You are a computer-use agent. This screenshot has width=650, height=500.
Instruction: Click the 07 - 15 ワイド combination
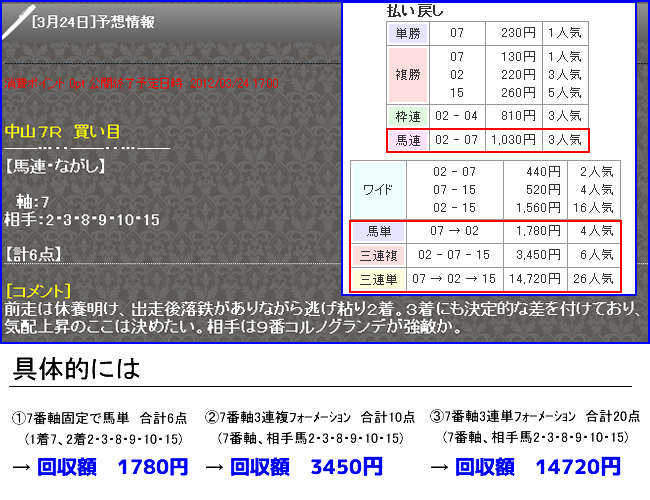point(454,190)
